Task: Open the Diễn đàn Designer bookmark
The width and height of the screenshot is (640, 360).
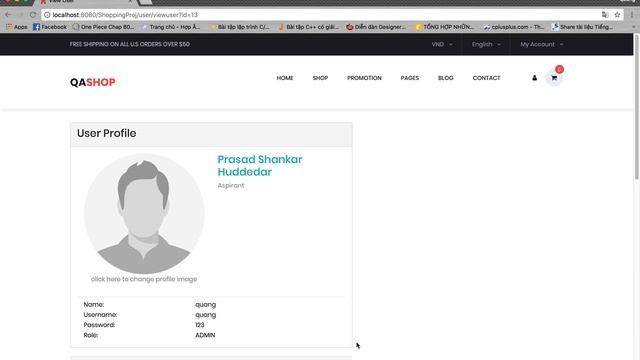Action: tap(376, 27)
